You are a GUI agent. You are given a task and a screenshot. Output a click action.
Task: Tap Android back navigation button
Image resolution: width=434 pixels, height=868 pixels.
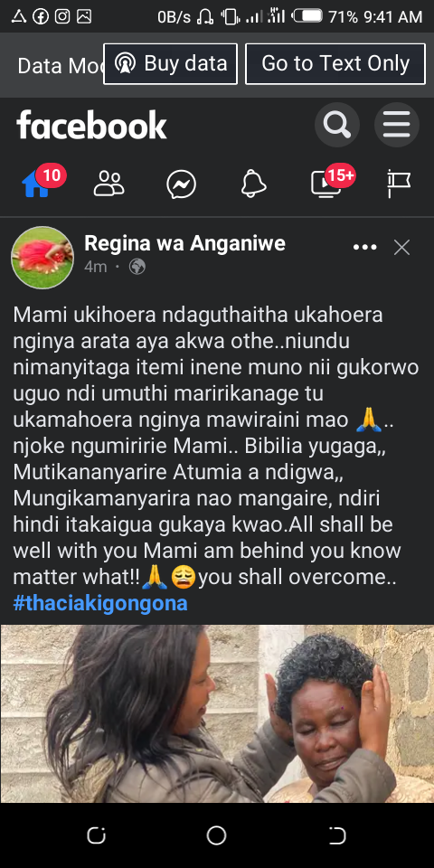click(x=337, y=835)
